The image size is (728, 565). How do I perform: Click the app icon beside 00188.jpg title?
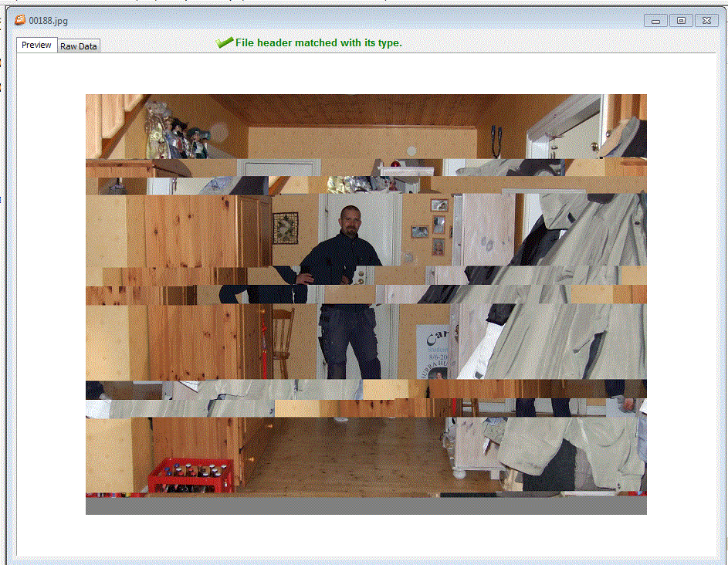tap(20, 20)
